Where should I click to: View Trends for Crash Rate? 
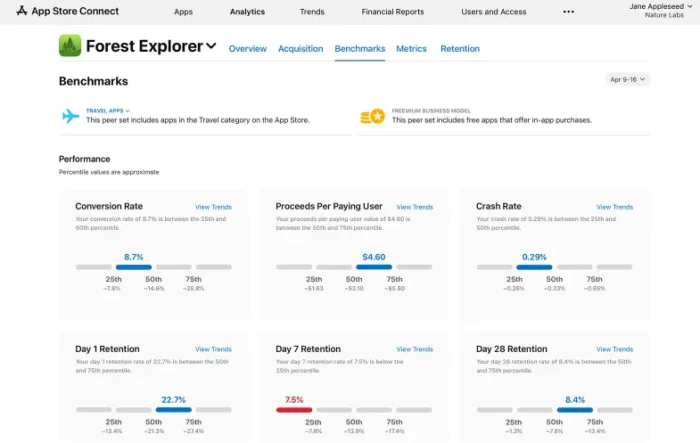point(615,207)
